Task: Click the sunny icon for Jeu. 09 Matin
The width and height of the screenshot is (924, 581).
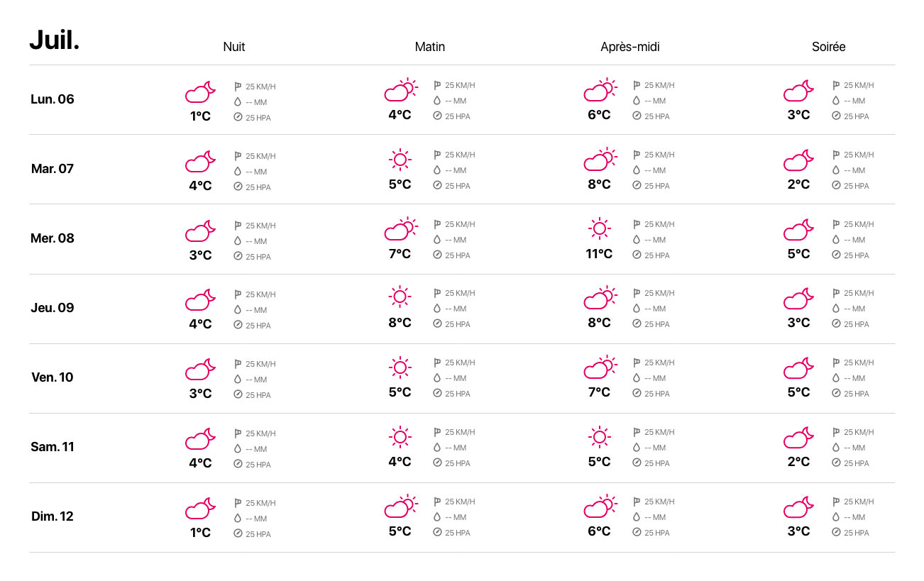Action: tap(400, 298)
